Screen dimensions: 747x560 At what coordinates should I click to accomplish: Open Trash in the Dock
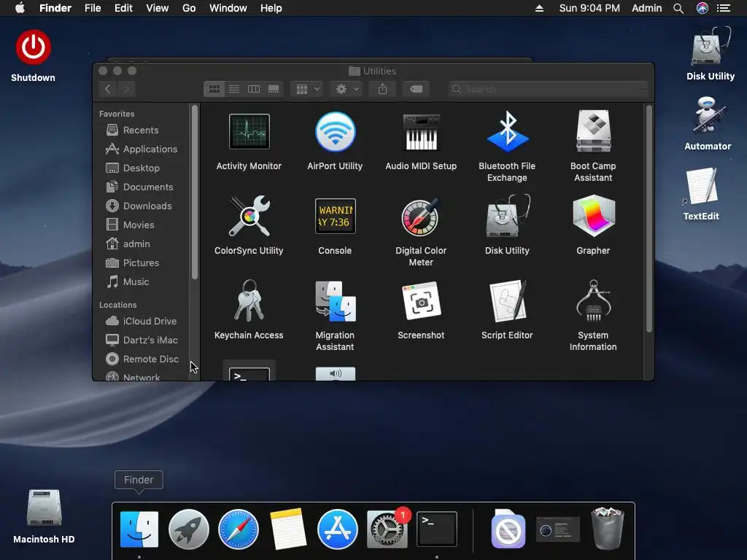coord(608,528)
